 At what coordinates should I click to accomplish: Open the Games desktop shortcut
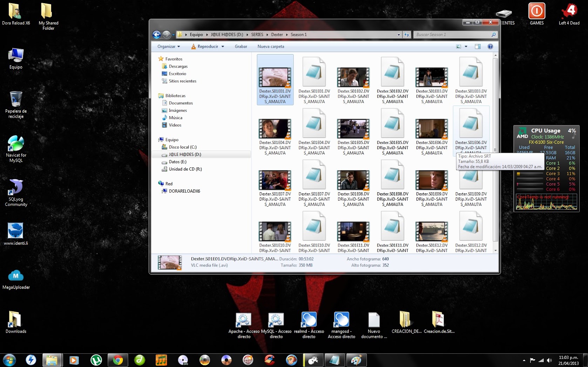pos(537,14)
